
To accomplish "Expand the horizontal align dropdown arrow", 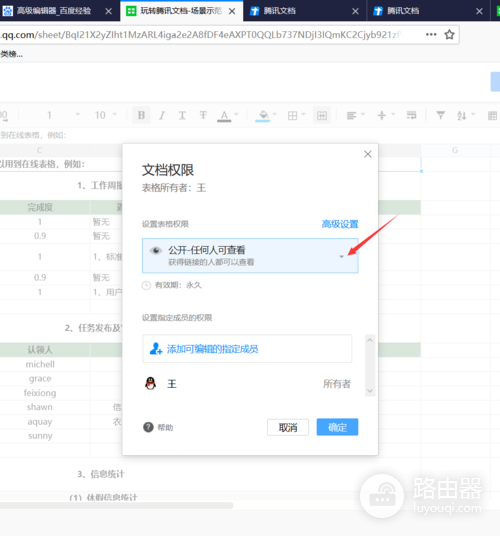I will [363, 115].
